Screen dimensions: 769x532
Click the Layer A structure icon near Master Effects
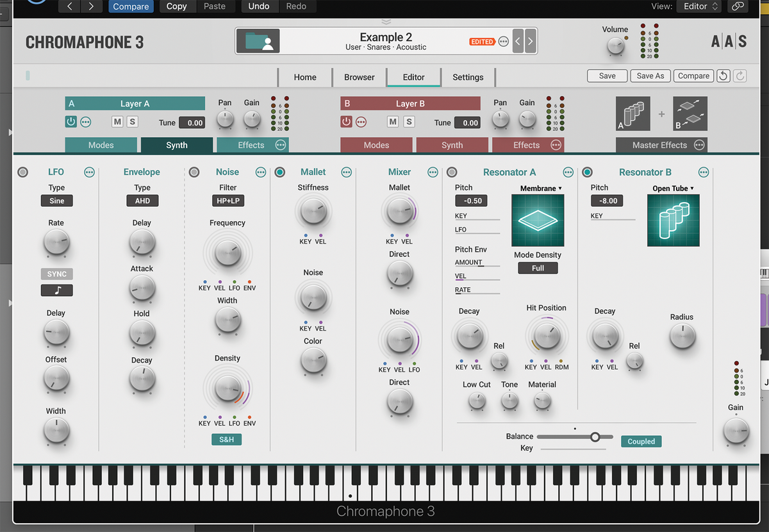click(633, 113)
